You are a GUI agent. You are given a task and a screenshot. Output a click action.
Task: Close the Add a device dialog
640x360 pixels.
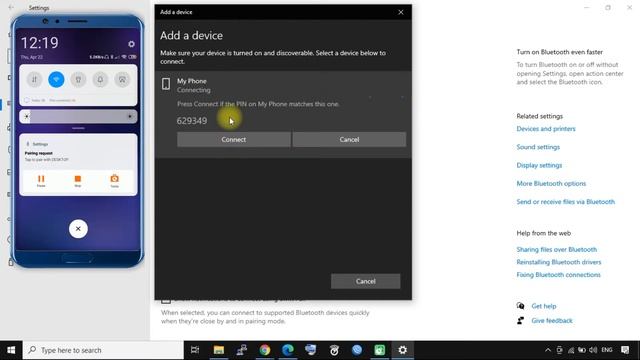coord(401,12)
